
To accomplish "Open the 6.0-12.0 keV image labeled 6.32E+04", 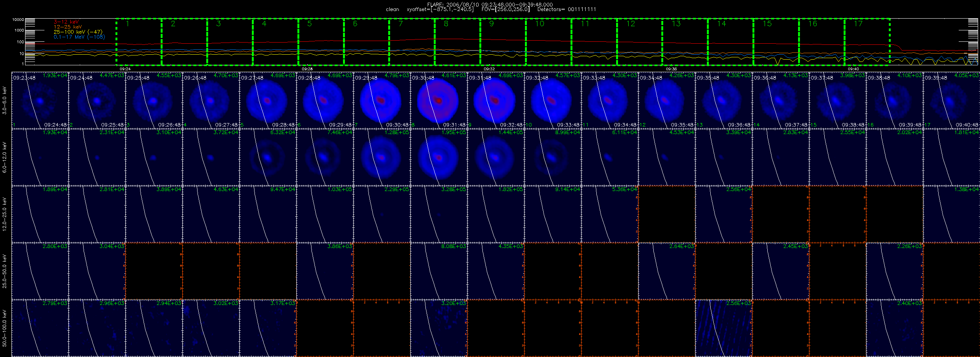I will pos(268,157).
